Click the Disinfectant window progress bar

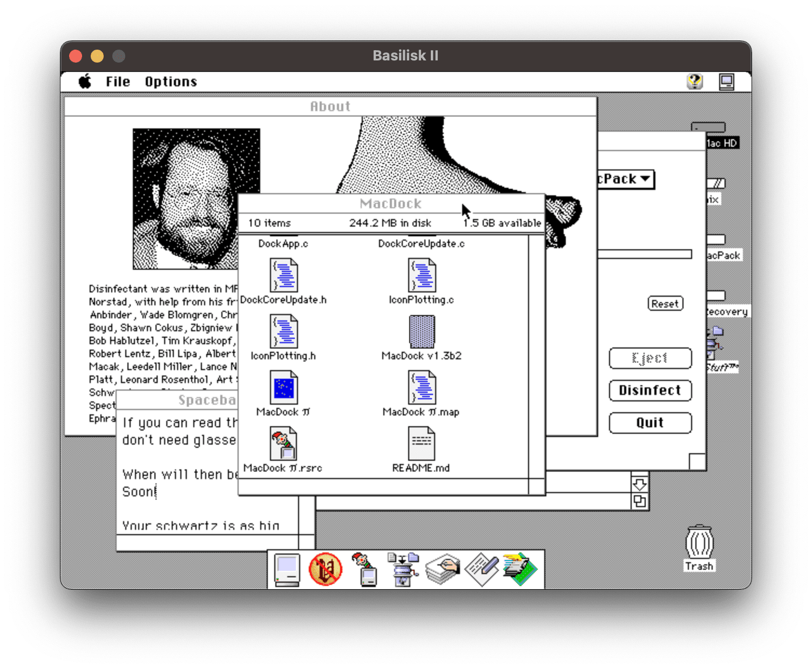[645, 254]
